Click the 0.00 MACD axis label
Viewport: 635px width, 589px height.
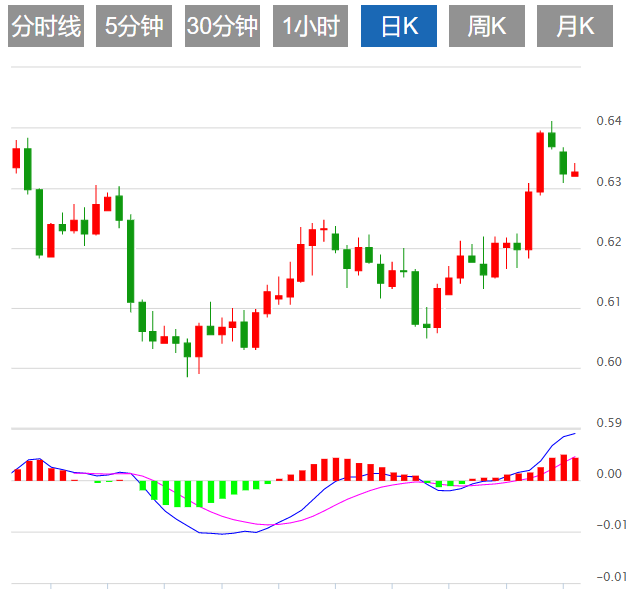(609, 474)
